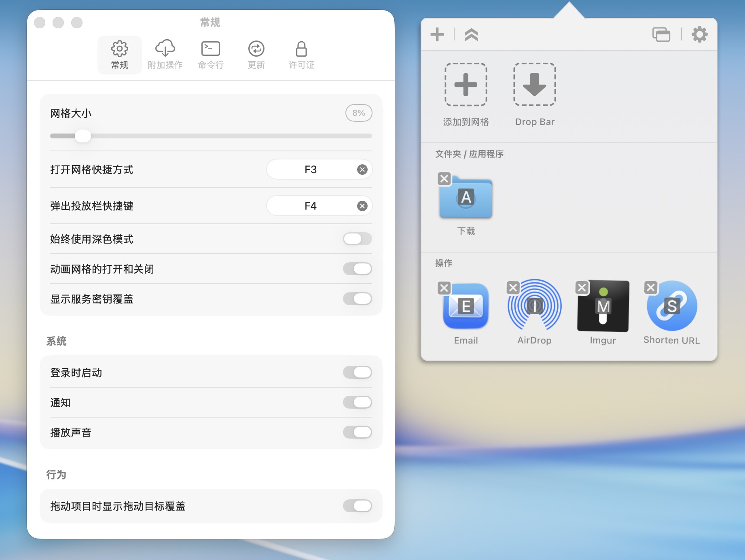Image resolution: width=745 pixels, height=560 pixels.
Task: Clear the F3 shortcut for 打开网格快捷方式
Action: (x=362, y=170)
